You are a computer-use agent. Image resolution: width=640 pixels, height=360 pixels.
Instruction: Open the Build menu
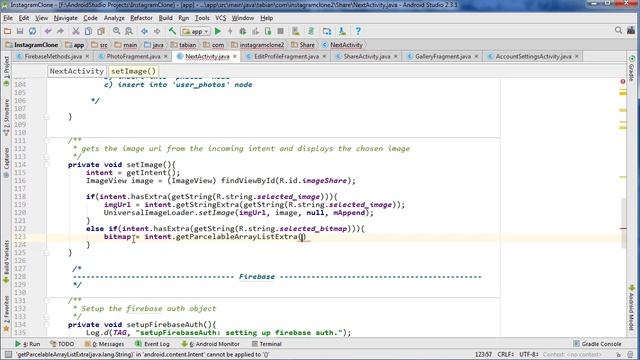coord(165,18)
